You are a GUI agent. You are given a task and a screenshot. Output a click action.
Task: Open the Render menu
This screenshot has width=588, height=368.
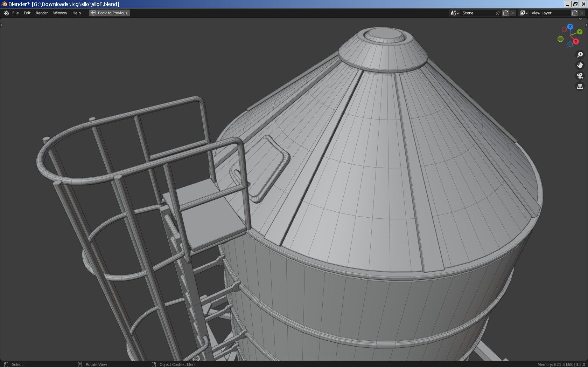click(42, 13)
